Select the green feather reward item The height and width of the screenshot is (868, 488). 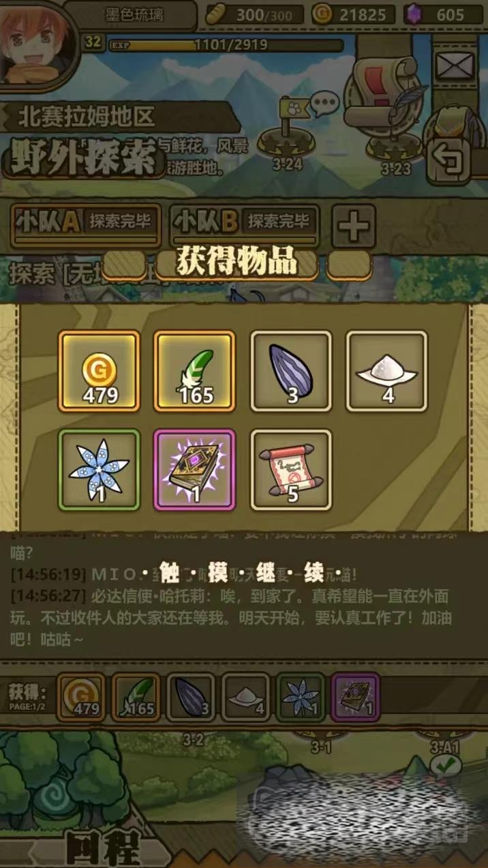pyautogui.click(x=195, y=372)
